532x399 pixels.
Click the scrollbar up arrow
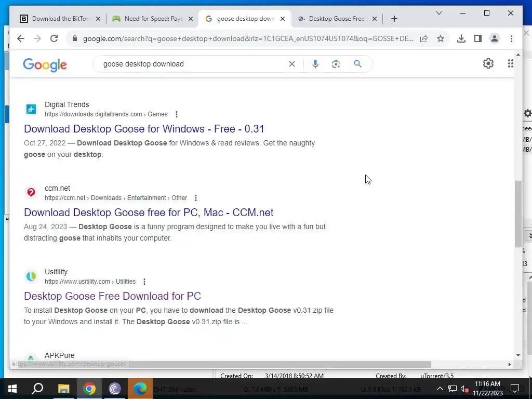click(x=518, y=55)
